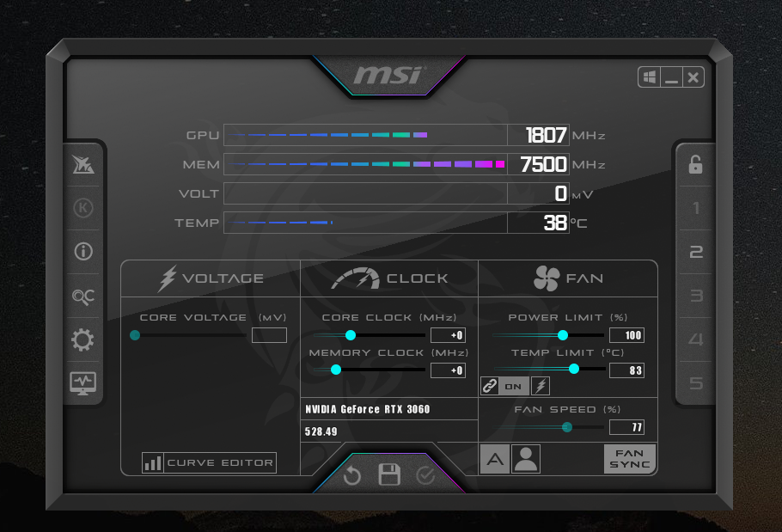Toggle the profile lock padlock icon
The image size is (782, 532).
point(696,164)
